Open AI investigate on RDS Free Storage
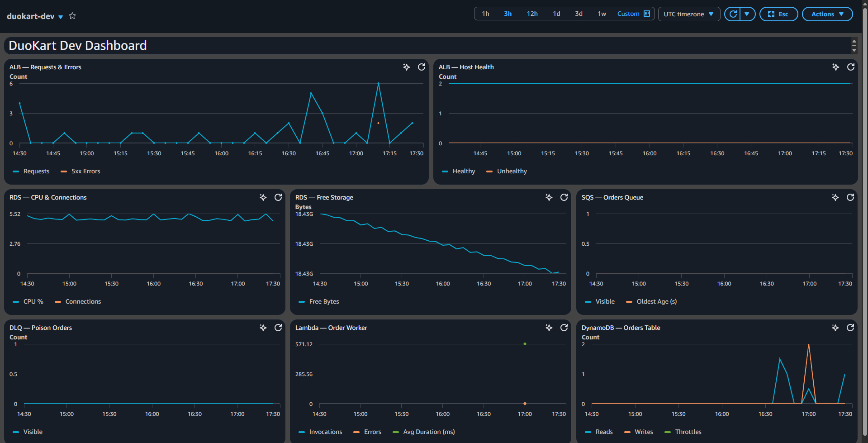This screenshot has width=868, height=443. tap(549, 197)
